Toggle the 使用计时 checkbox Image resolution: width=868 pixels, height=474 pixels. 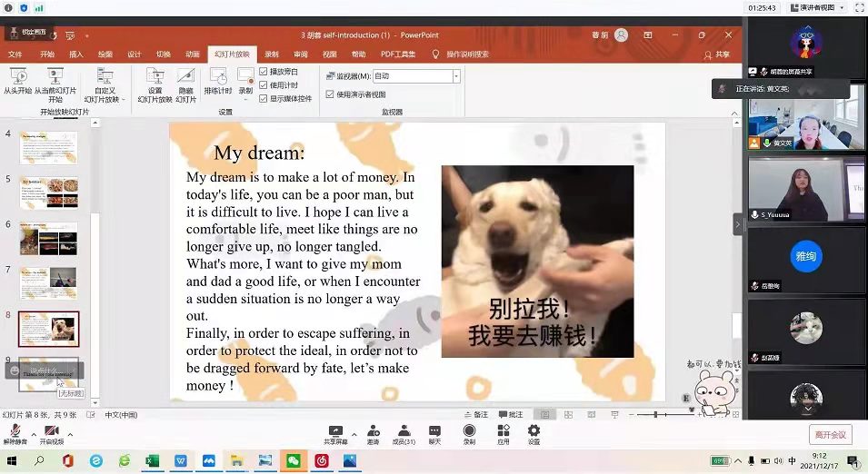(264, 84)
